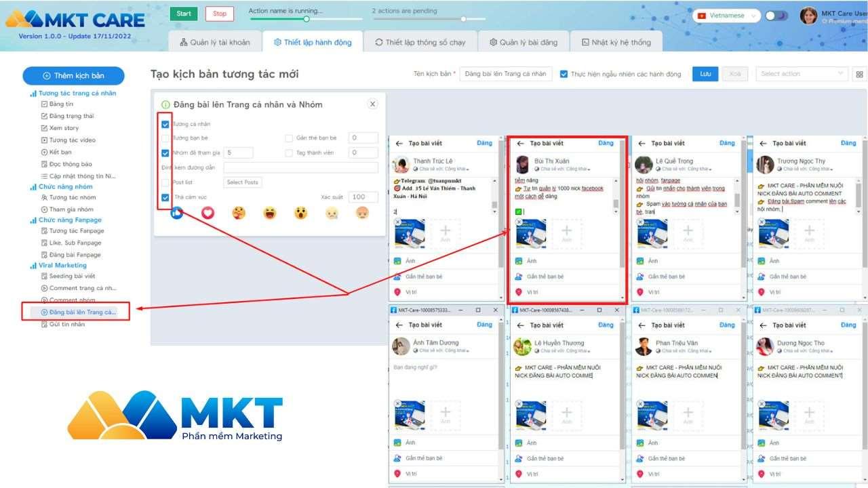This screenshot has width=868, height=488.
Task: Select the Sad reaction icon
Action: coord(332,213)
